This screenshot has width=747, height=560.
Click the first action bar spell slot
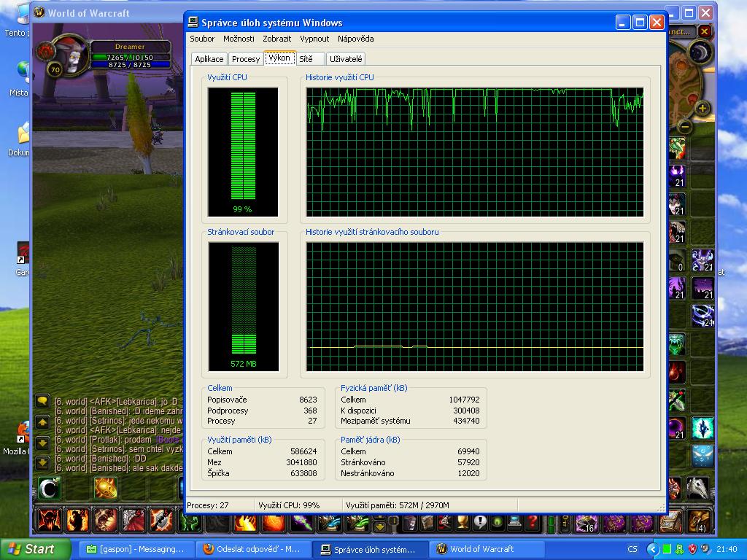pos(50,520)
